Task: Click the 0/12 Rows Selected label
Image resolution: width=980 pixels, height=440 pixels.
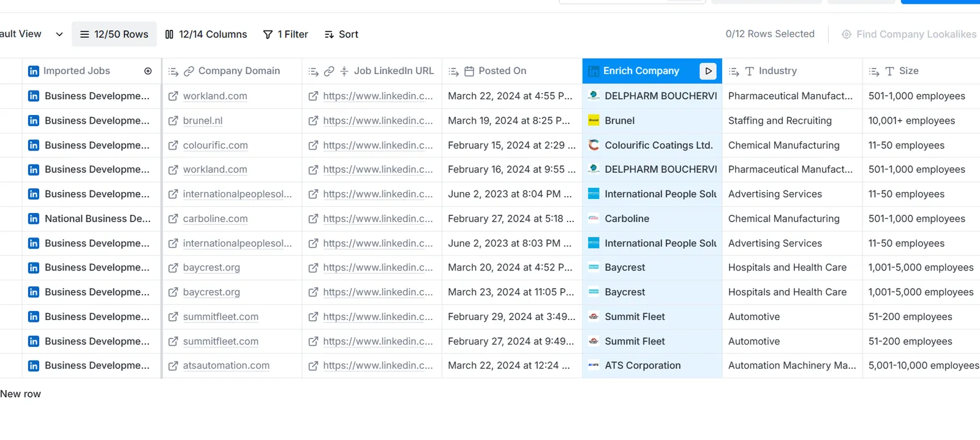Action: pyautogui.click(x=770, y=34)
